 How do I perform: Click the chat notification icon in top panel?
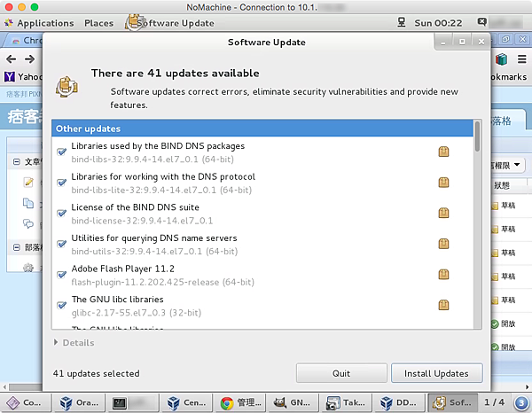[481, 22]
